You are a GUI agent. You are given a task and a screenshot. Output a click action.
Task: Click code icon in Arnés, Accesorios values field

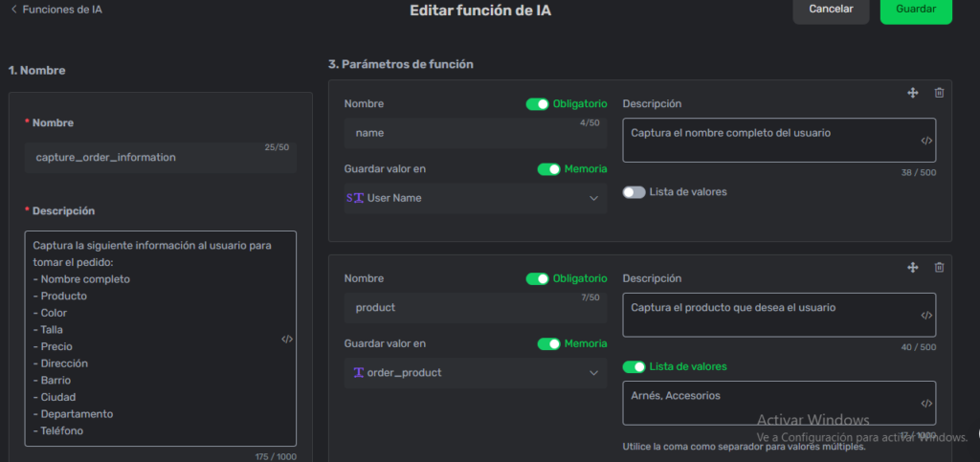926,404
